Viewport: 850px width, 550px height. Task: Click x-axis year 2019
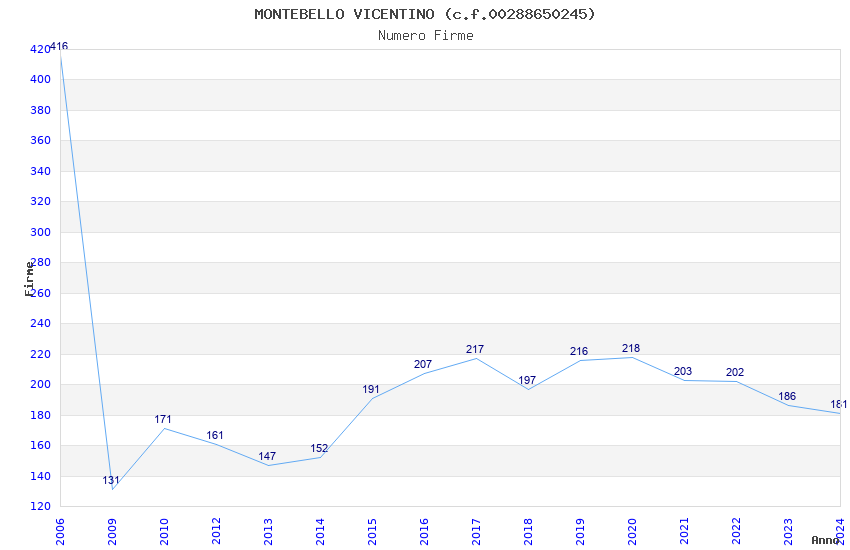coord(580,532)
